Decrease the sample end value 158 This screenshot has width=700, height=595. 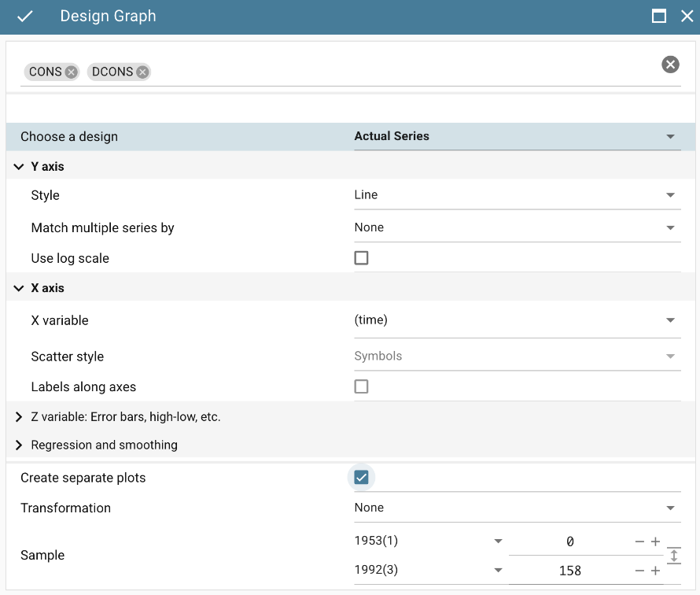pyautogui.click(x=639, y=571)
